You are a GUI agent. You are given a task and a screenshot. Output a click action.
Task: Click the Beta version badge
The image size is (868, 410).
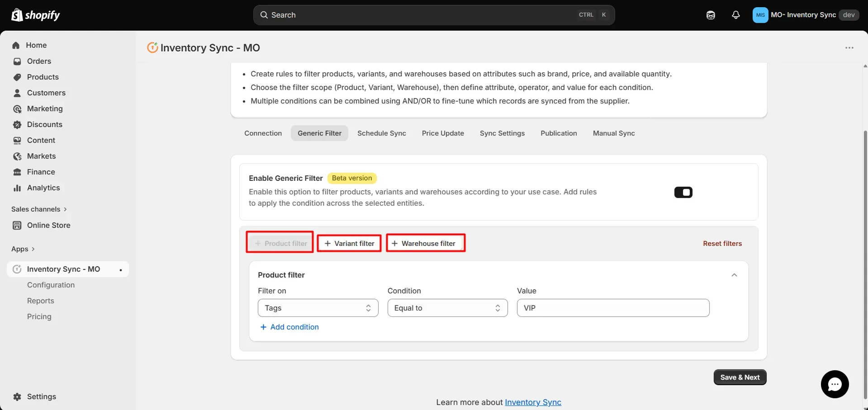pos(351,178)
